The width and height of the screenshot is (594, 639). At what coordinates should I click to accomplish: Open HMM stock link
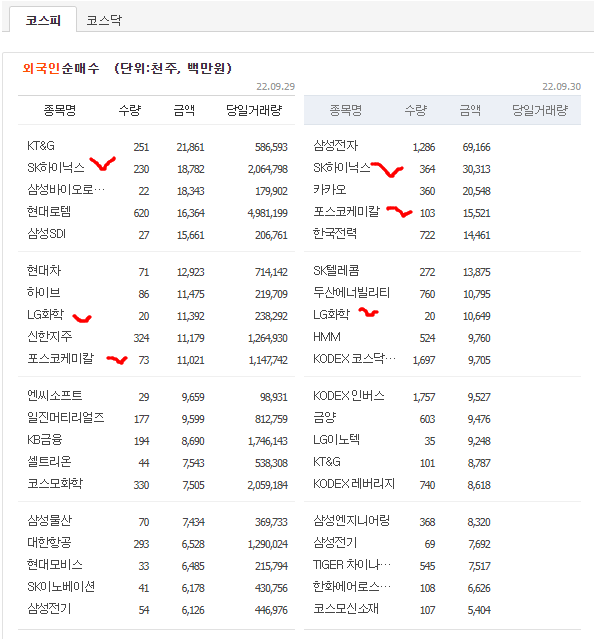(327, 337)
